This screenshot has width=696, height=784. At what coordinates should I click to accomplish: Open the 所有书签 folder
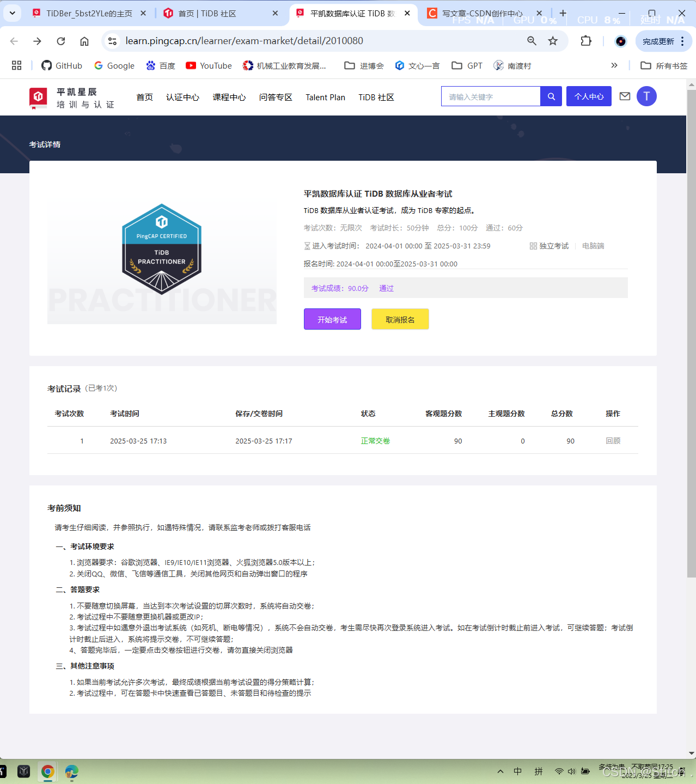tap(664, 65)
